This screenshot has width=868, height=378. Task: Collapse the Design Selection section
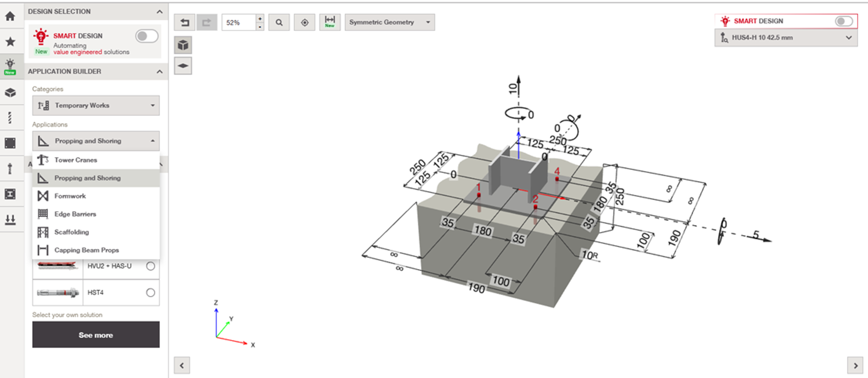(159, 11)
